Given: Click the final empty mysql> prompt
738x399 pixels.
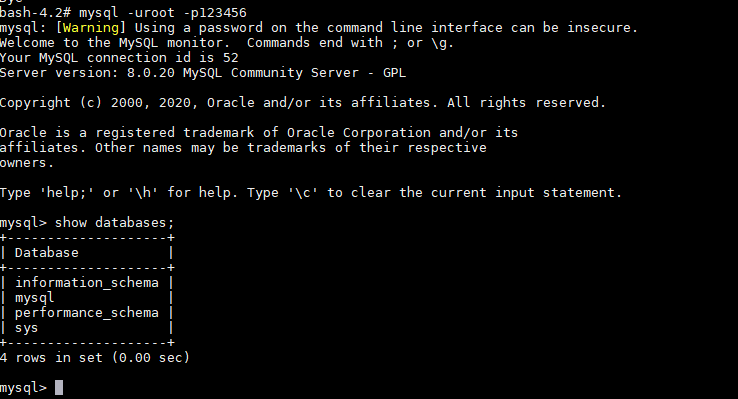Looking at the screenshot, I should coord(24,388).
